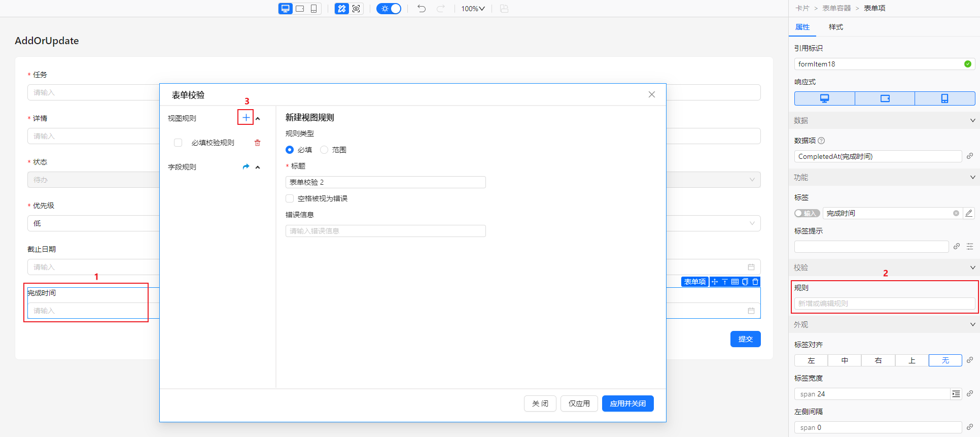The width and height of the screenshot is (980, 437).
Task: Delete the selected 表单项 with trash icon
Action: click(755, 282)
